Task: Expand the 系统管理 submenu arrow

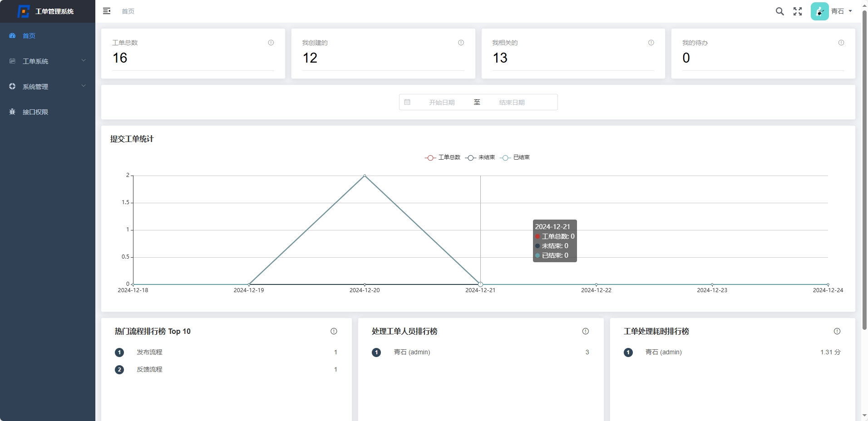Action: (x=84, y=86)
